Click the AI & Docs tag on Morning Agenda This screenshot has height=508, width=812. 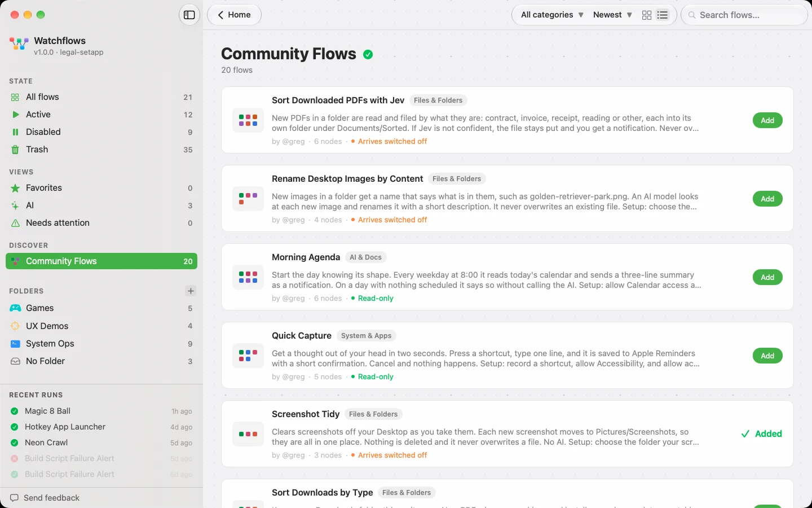pyautogui.click(x=365, y=257)
